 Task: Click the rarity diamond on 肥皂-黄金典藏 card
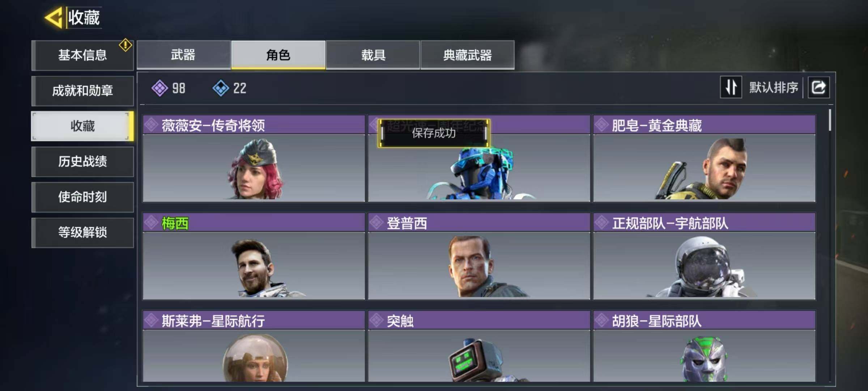(x=602, y=125)
